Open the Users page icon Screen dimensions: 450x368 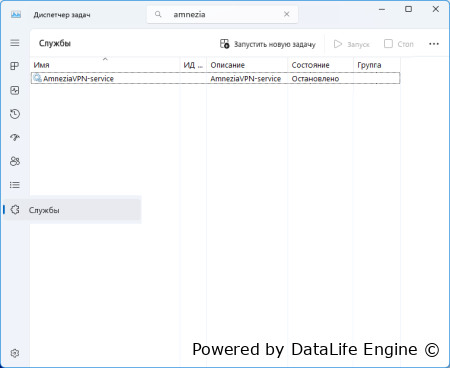tap(15, 161)
